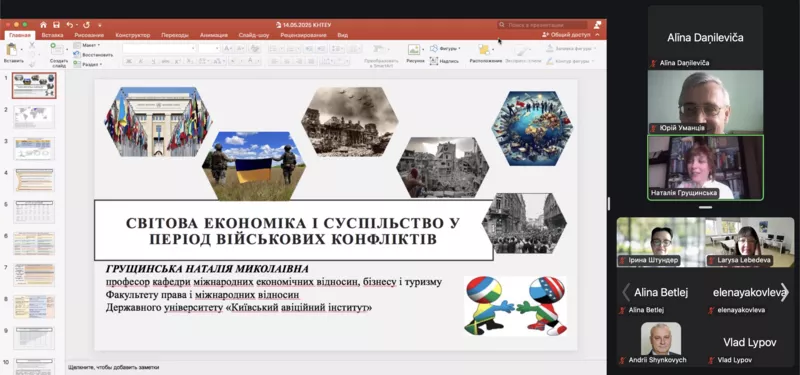Image resolution: width=800 pixels, height=375 pixels.
Task: Collapse the ribbon with the chevron arrow
Action: coord(597,35)
